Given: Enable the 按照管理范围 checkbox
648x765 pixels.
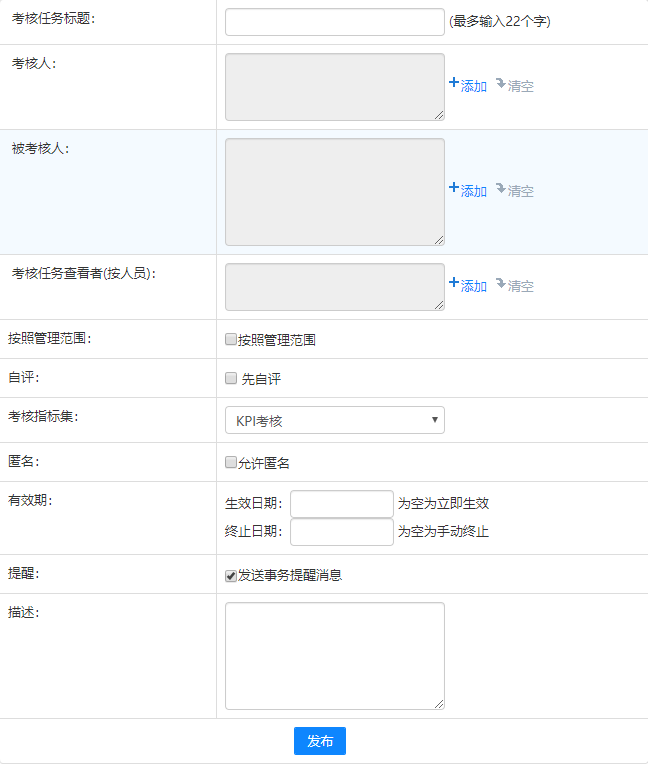Looking at the screenshot, I should coord(231,339).
